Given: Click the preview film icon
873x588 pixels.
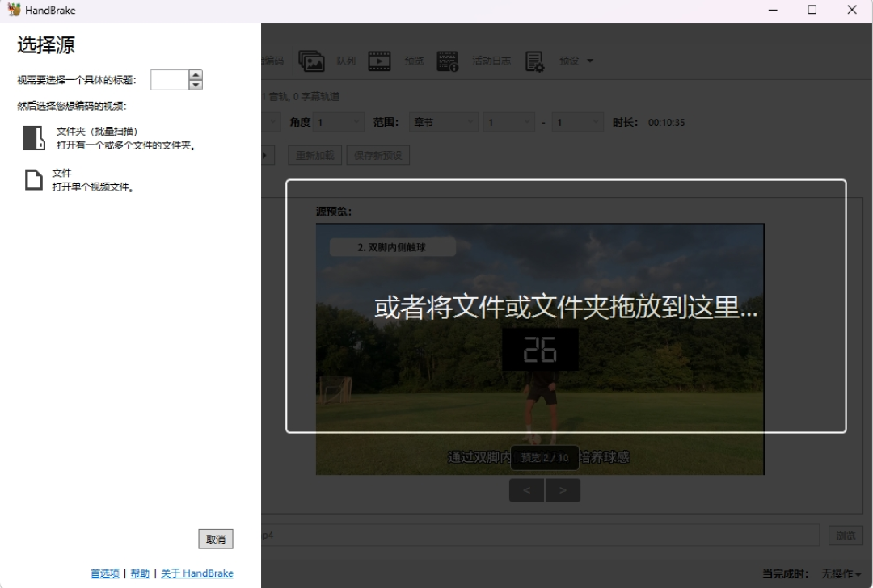Looking at the screenshot, I should tap(379, 61).
